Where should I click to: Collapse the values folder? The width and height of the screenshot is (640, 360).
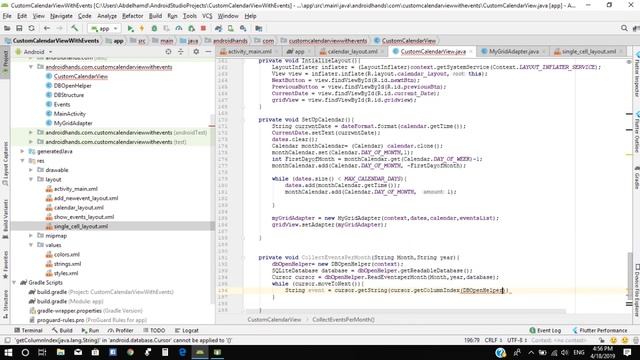(31, 245)
